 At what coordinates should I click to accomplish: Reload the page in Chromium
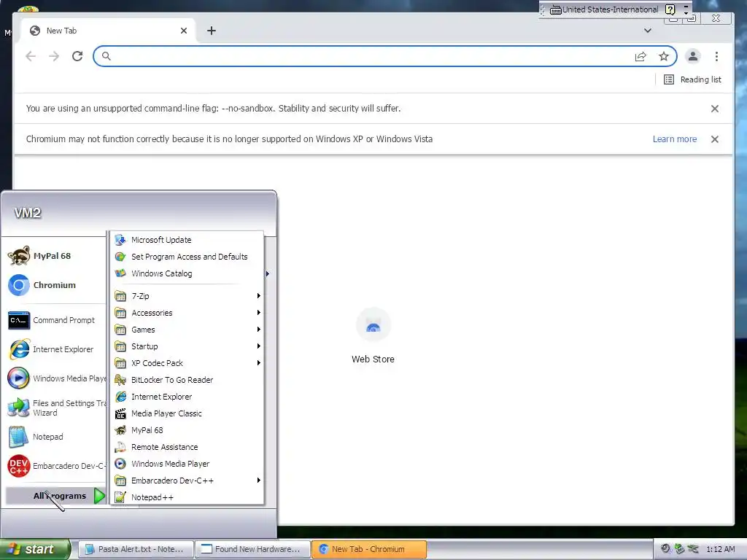(77, 56)
